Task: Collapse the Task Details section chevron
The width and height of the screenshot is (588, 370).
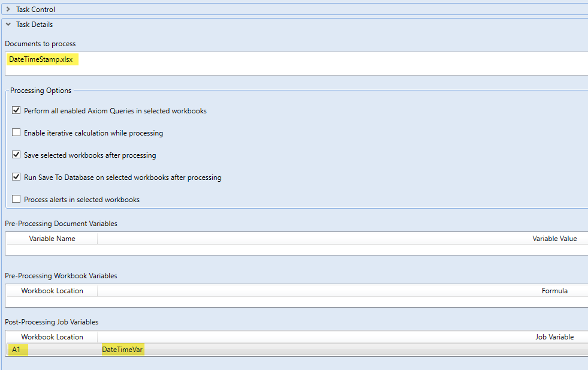Action: pyautogui.click(x=8, y=25)
